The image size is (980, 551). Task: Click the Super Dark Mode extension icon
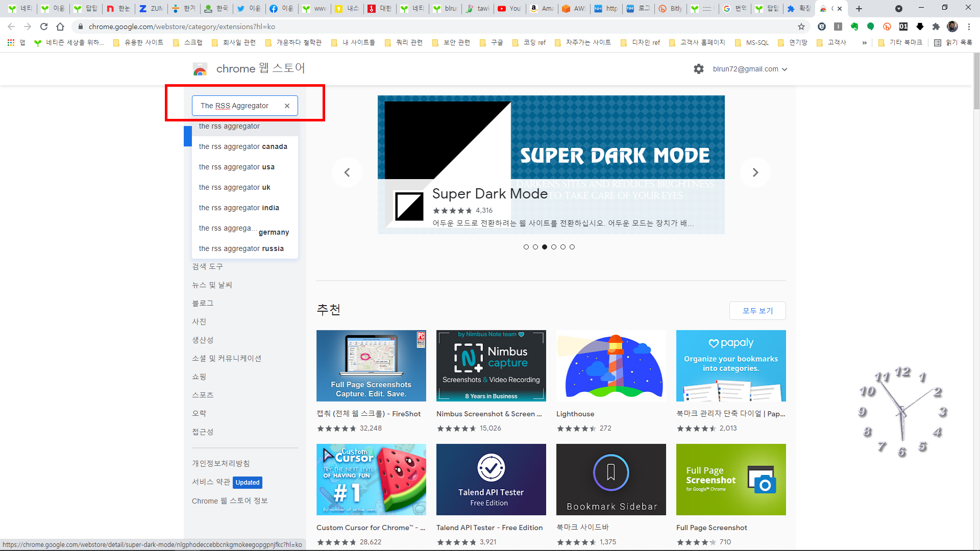[x=409, y=207]
